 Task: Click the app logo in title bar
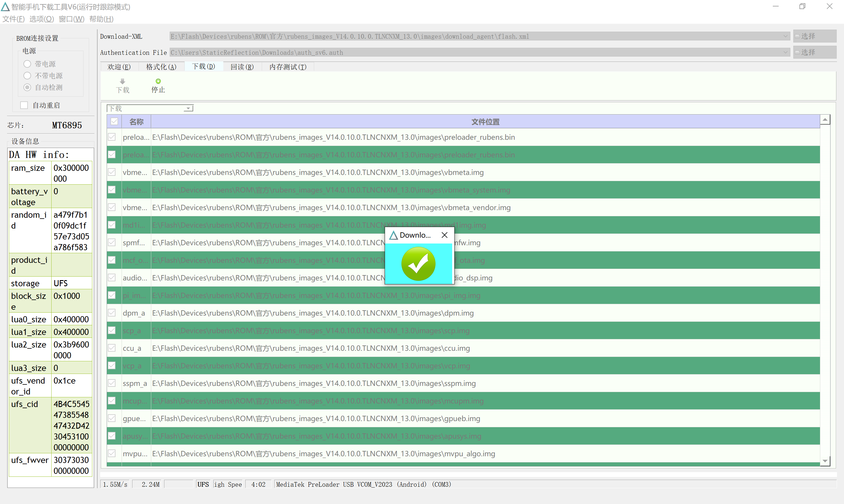(6, 6)
